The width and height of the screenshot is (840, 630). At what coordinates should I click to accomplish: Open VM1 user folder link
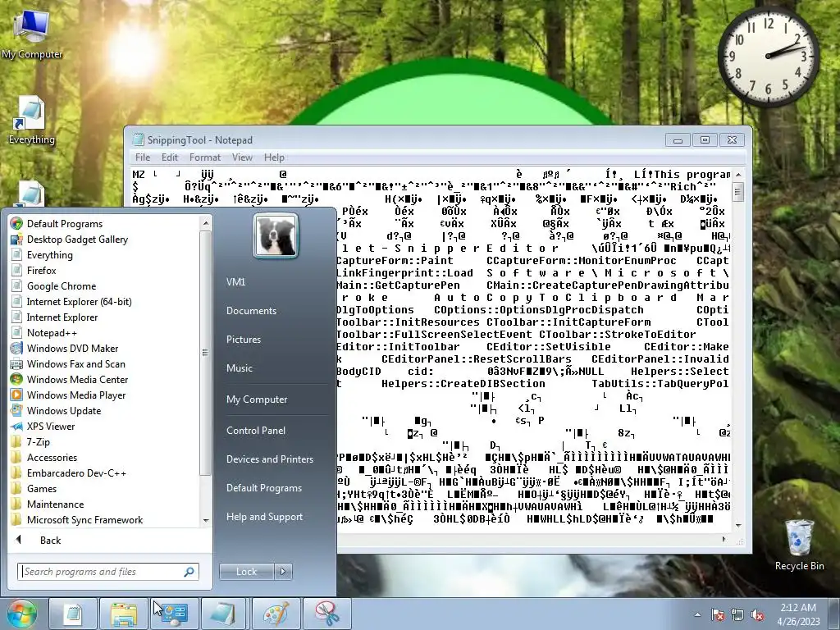(x=235, y=282)
